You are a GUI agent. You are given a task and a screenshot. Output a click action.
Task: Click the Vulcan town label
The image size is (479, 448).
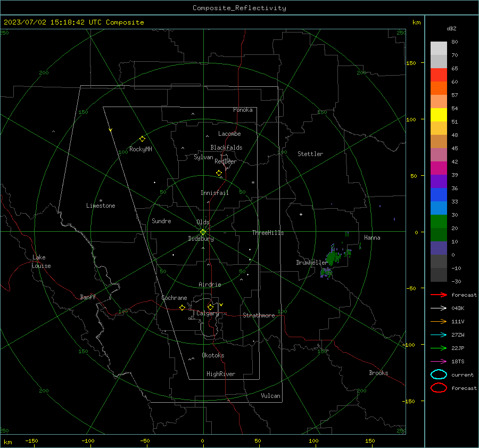click(x=270, y=396)
